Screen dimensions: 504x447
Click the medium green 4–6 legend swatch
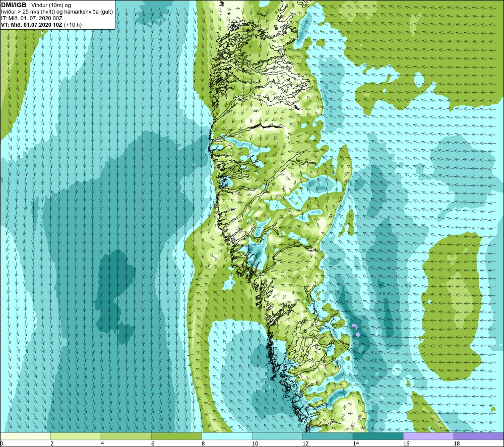point(126,436)
